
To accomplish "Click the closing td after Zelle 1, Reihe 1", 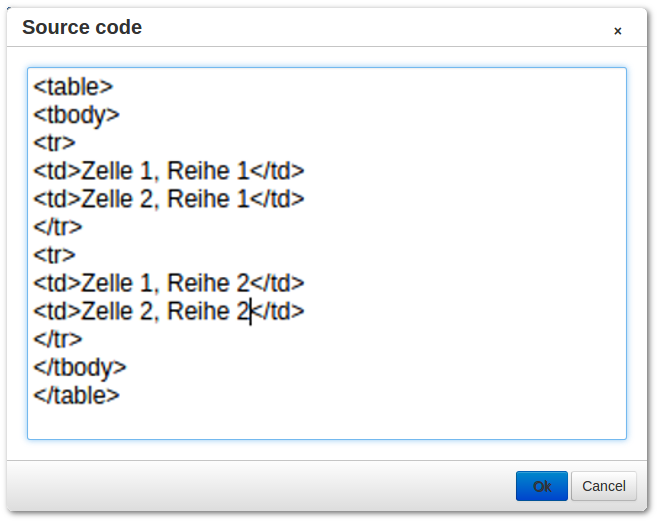I will 278,171.
